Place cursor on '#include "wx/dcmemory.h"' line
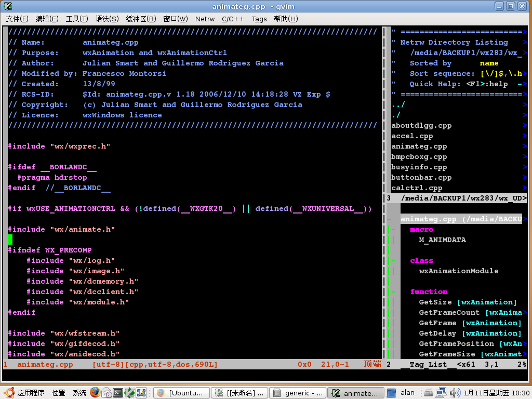Image resolution: width=532 pixels, height=399 pixels. point(83,281)
